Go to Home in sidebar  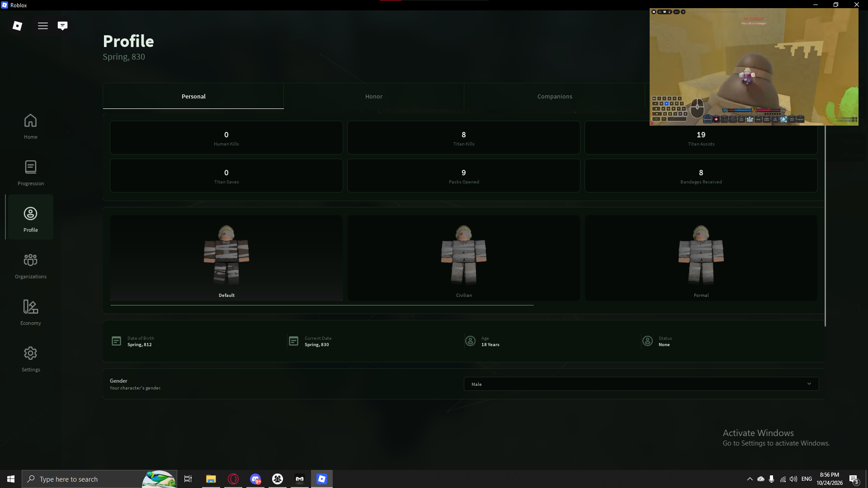pyautogui.click(x=31, y=127)
